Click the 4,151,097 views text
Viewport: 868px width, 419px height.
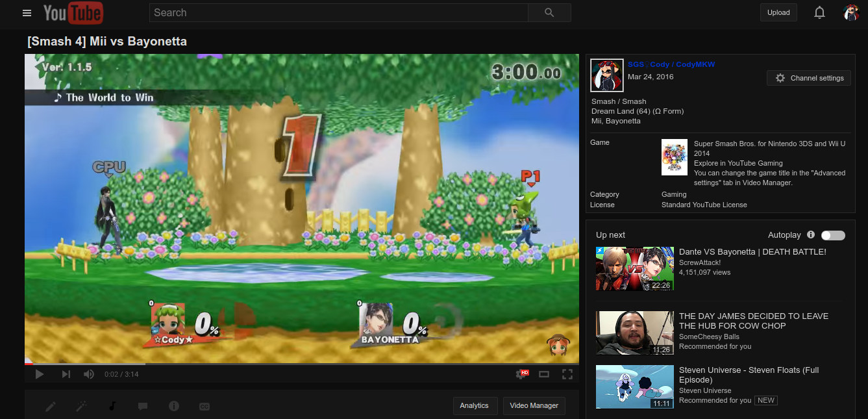pyautogui.click(x=704, y=272)
